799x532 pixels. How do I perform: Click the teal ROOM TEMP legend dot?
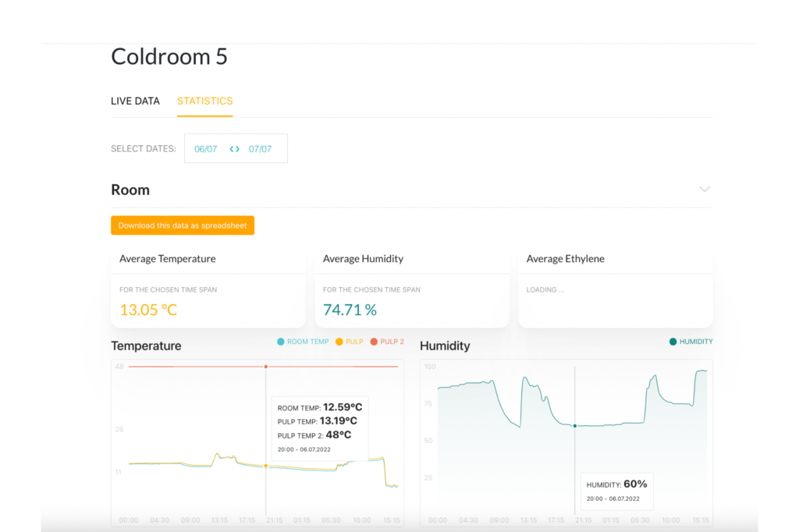(281, 342)
